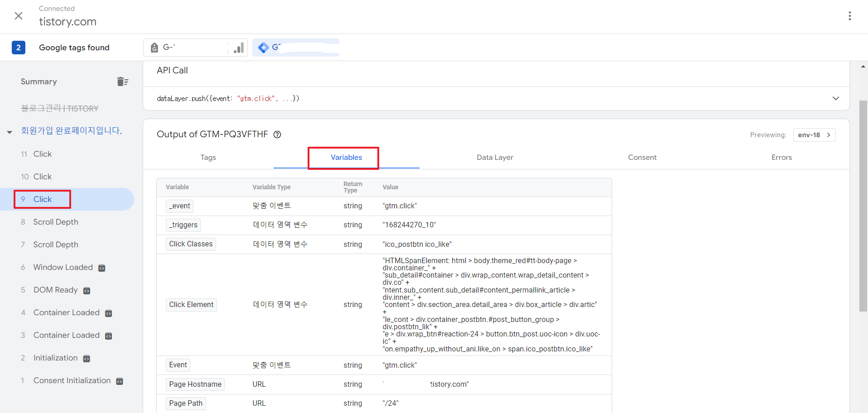Click the Variable Type column header
This screenshot has width=868, height=413.
(271, 187)
